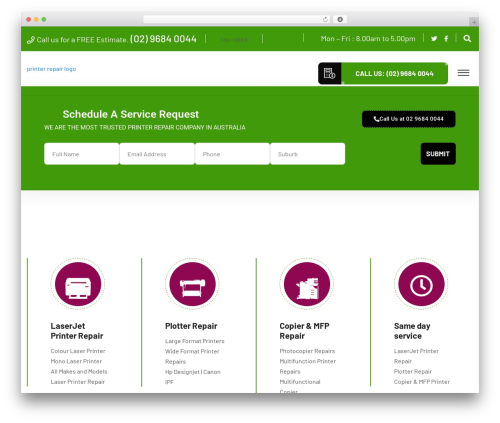Viewport: 500px width, 423px height.
Task: Click 'Schedule A Service Request' heading
Action: (131, 114)
